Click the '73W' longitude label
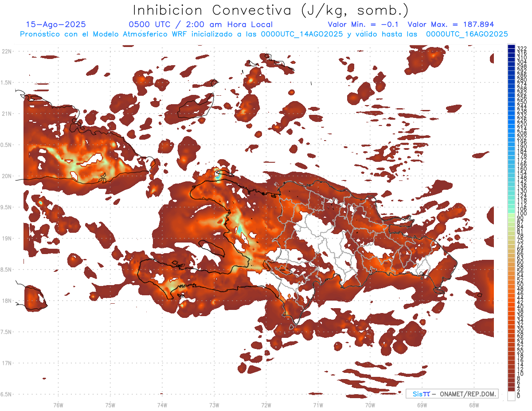 (214, 405)
